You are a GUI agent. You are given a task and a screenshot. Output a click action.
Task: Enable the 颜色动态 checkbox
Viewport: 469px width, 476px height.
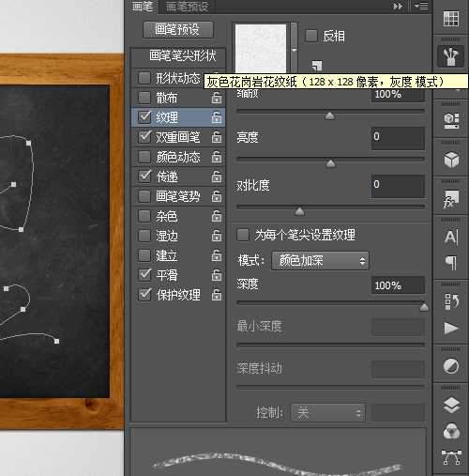coord(144,157)
